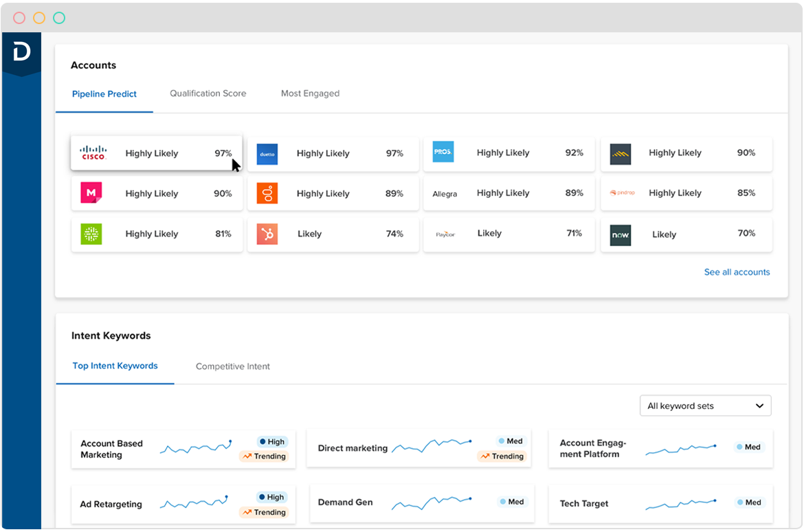Click the Cisco logo icon
Image resolution: width=804 pixels, height=532 pixels.
(x=93, y=153)
